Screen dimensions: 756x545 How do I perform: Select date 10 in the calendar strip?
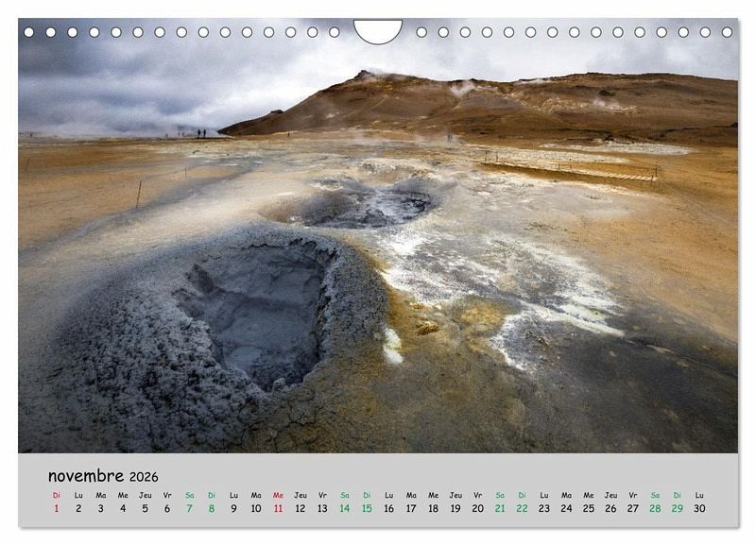coord(256,508)
